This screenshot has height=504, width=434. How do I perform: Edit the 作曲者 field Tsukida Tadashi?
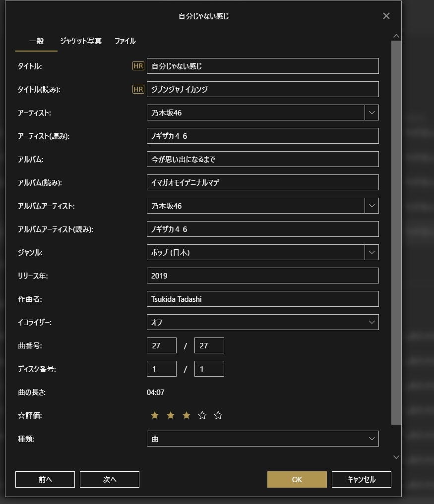pos(262,299)
